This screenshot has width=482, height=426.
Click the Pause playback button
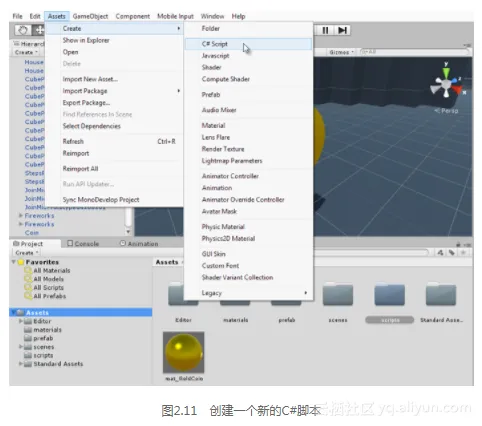click(x=325, y=30)
